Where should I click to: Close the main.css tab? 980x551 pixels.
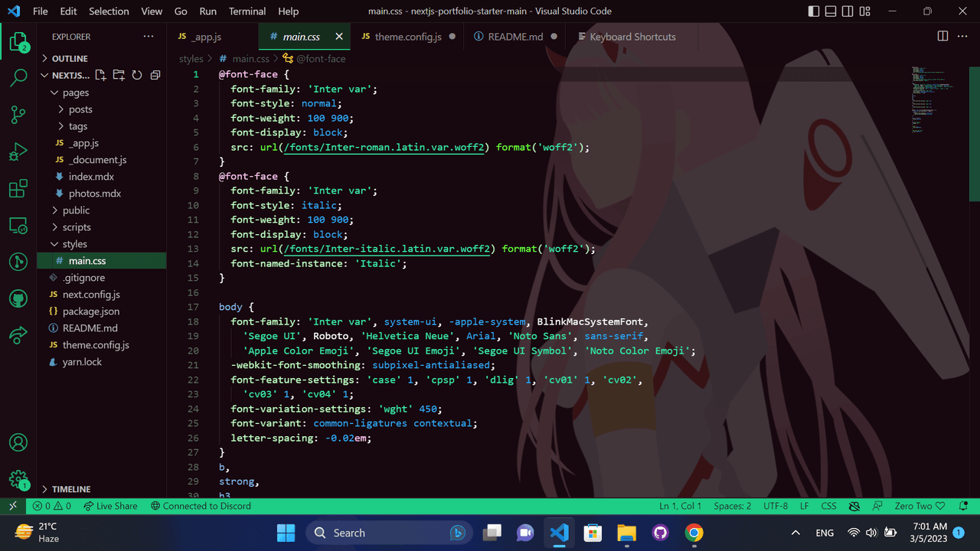[338, 37]
